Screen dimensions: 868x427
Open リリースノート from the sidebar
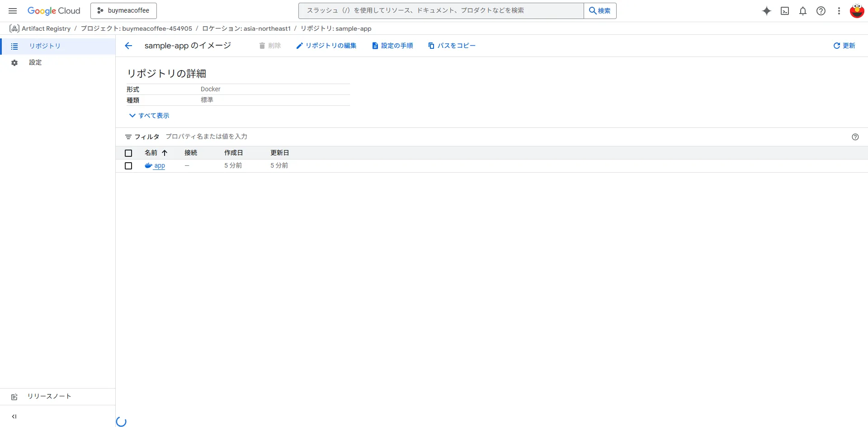click(x=48, y=396)
